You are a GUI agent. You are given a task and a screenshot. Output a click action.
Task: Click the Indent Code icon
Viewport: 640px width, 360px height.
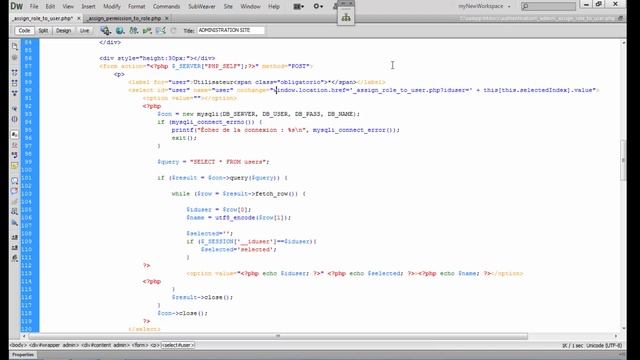point(15,237)
